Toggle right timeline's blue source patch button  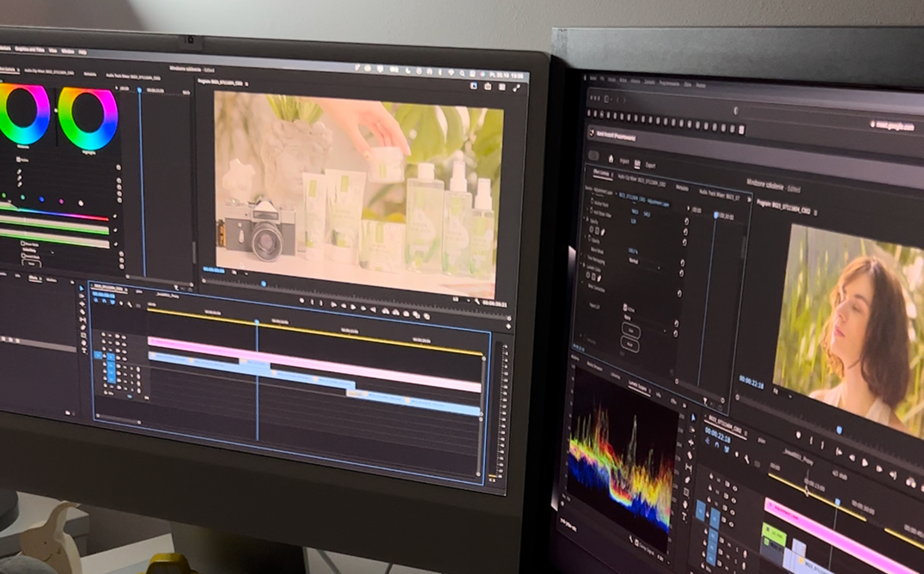click(x=700, y=510)
